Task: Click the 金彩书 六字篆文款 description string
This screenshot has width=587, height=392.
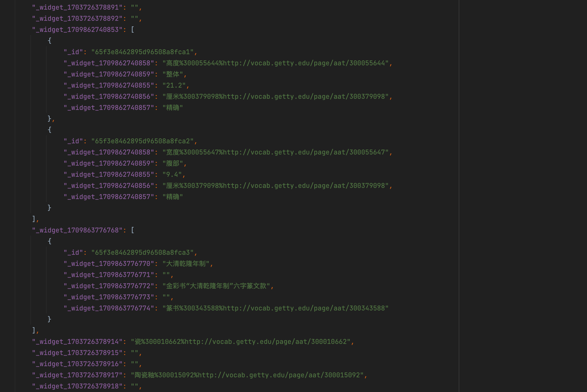Action: [216, 286]
